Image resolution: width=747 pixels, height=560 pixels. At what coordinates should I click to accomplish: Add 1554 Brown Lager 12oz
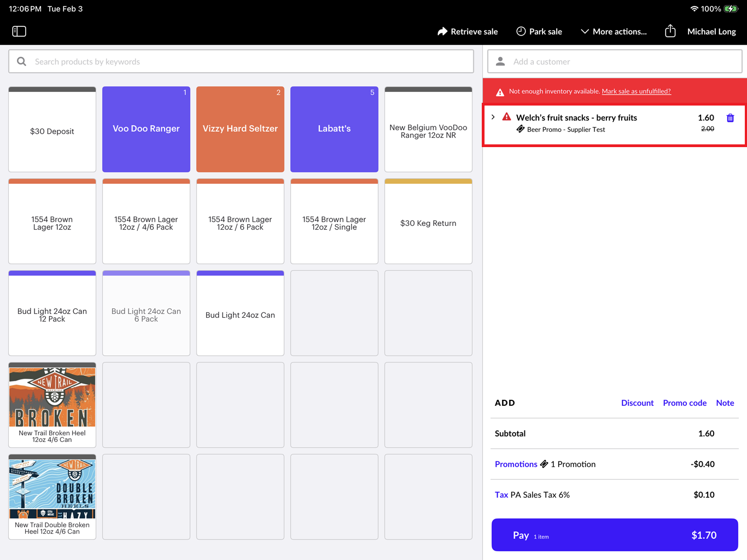pos(52,221)
